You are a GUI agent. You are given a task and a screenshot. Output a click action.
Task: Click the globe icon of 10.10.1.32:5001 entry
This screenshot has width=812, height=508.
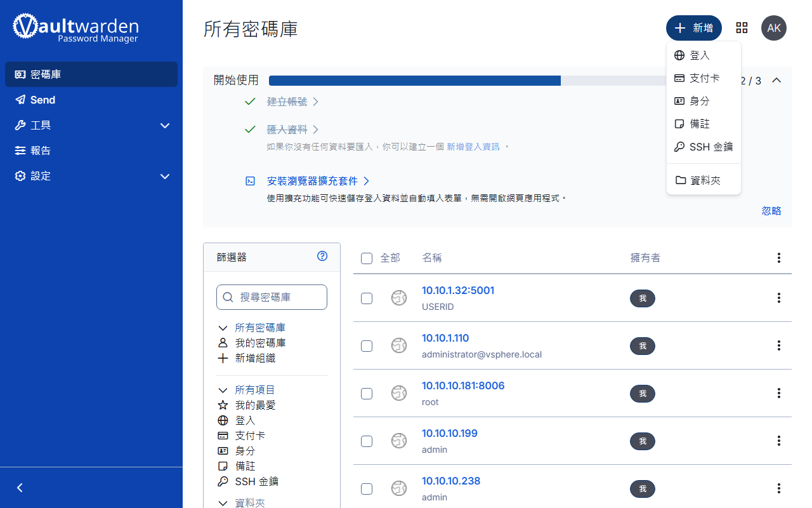399,298
